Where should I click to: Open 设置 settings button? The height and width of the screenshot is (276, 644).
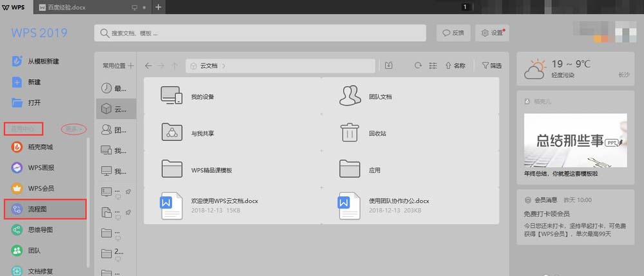point(492,33)
